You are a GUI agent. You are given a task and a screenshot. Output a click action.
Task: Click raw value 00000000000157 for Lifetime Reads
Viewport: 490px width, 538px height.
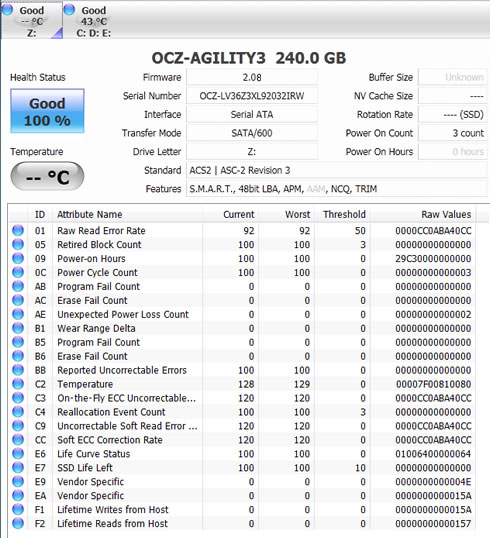point(433,524)
